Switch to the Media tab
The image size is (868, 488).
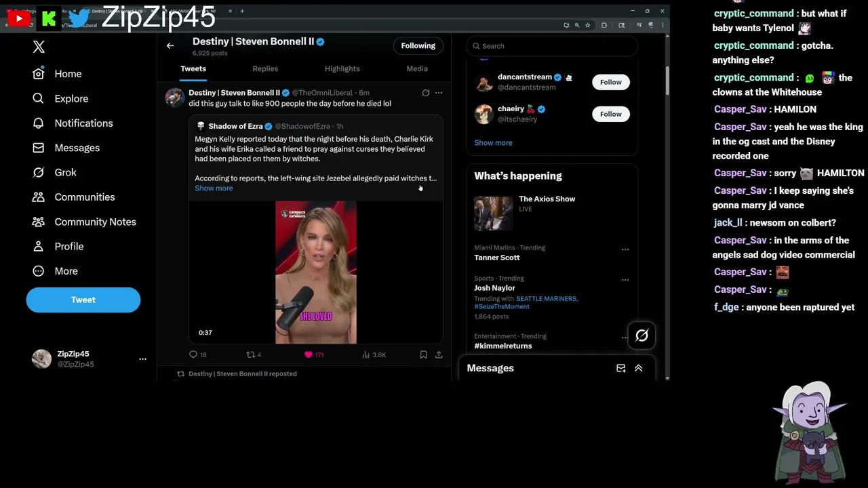tap(417, 68)
